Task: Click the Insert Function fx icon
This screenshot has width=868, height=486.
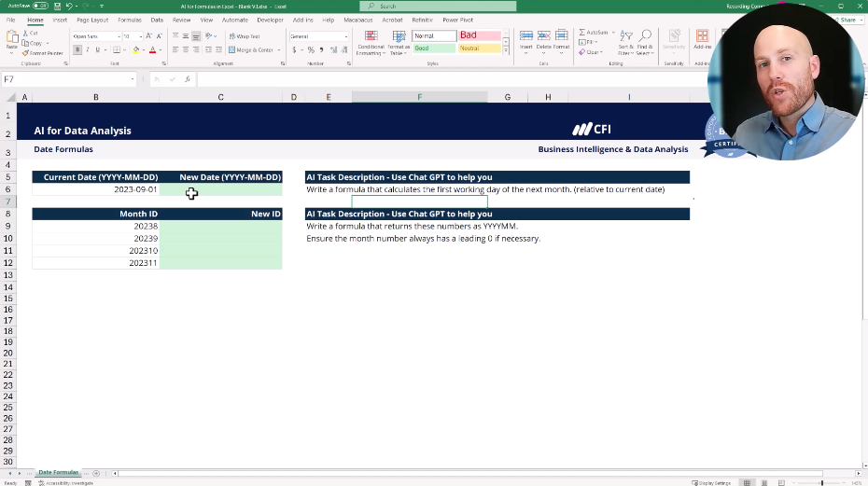Action: pyautogui.click(x=188, y=79)
